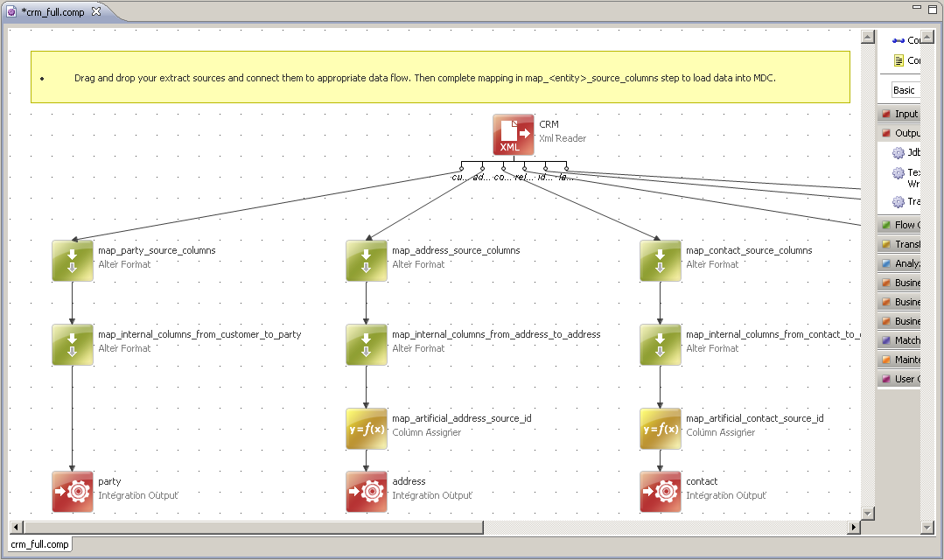Click the map_party_source_columns Alter Format icon

[x=72, y=261]
